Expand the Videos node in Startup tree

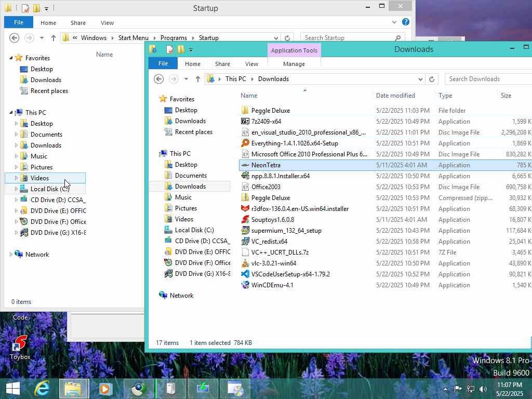[x=16, y=178]
